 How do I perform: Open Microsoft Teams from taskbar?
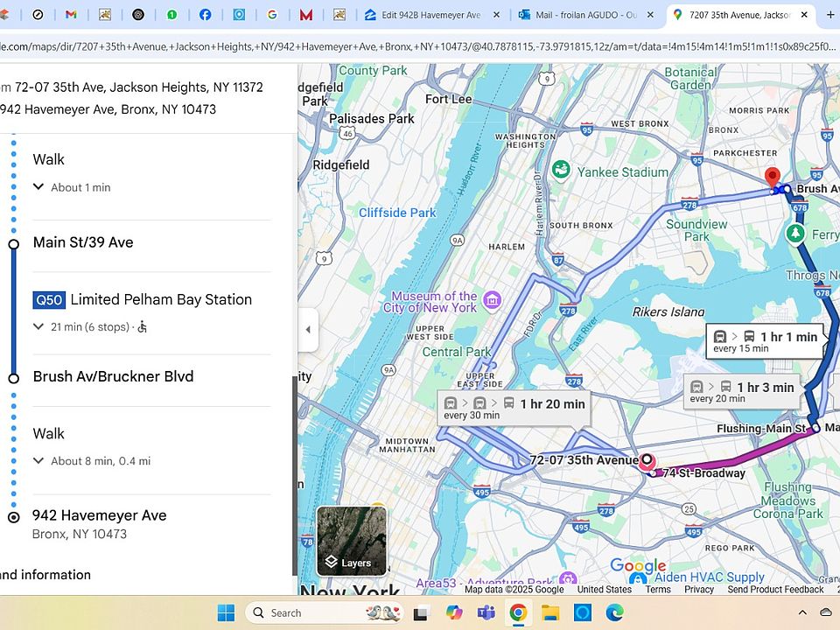coord(486,612)
